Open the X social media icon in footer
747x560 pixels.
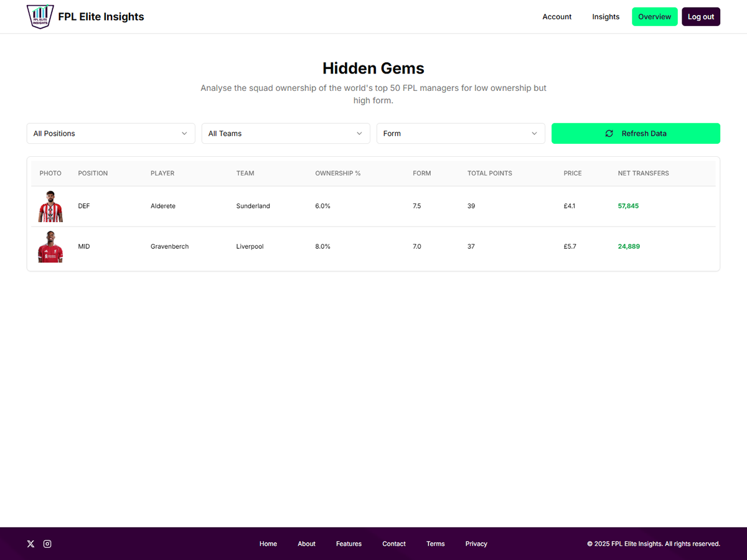(31, 543)
